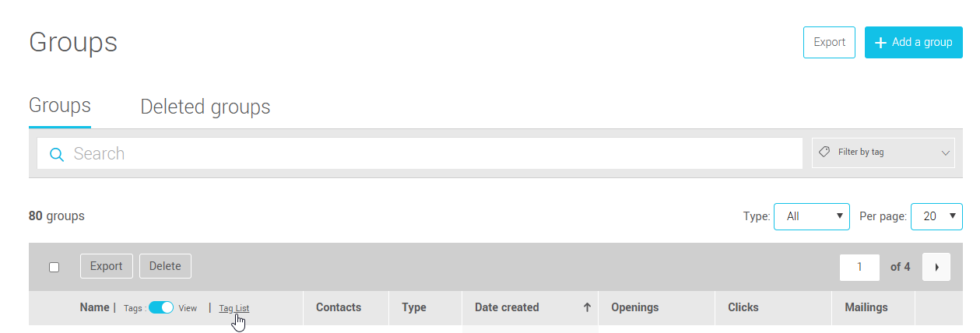Sort by the Contacts column header
The width and height of the screenshot is (980, 333).
(339, 307)
